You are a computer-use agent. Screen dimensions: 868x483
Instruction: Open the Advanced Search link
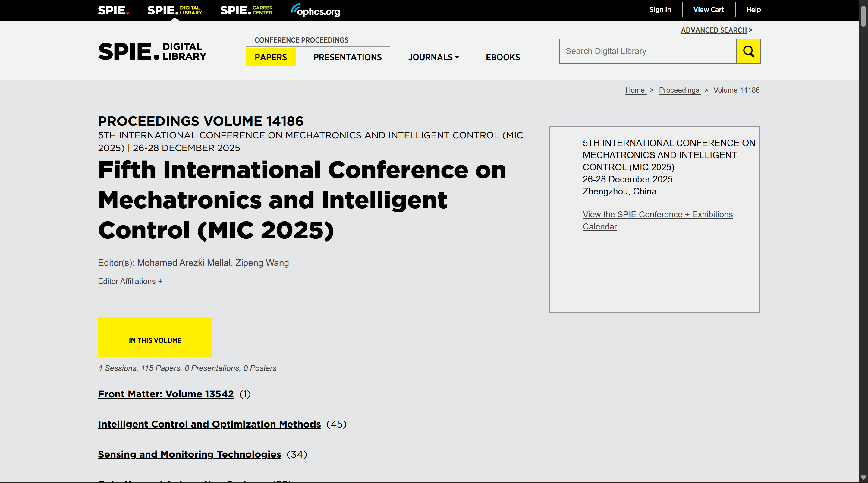coord(714,30)
